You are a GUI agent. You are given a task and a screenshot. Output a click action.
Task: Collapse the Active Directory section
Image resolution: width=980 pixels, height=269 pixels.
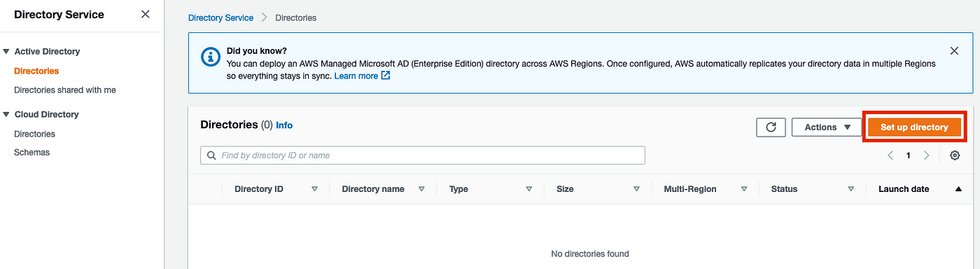(x=6, y=52)
